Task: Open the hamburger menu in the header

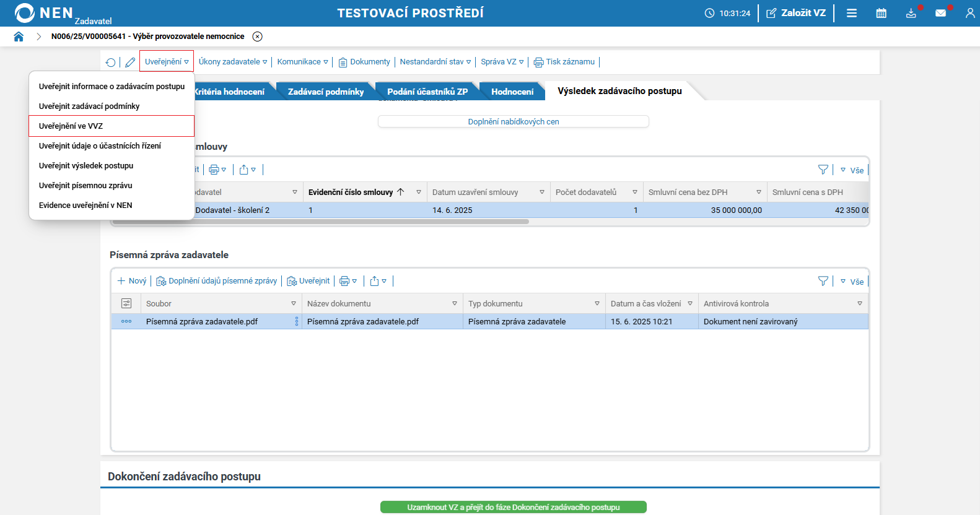Action: [852, 13]
